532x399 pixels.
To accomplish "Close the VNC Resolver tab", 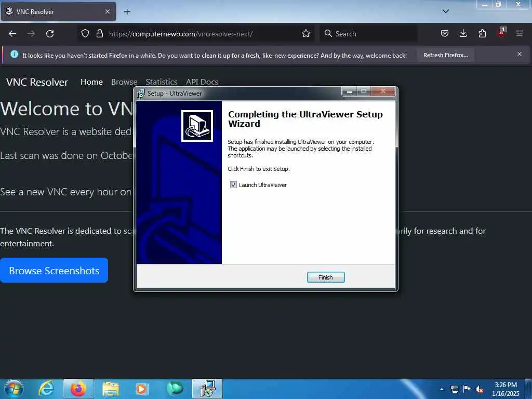I will [108, 11].
